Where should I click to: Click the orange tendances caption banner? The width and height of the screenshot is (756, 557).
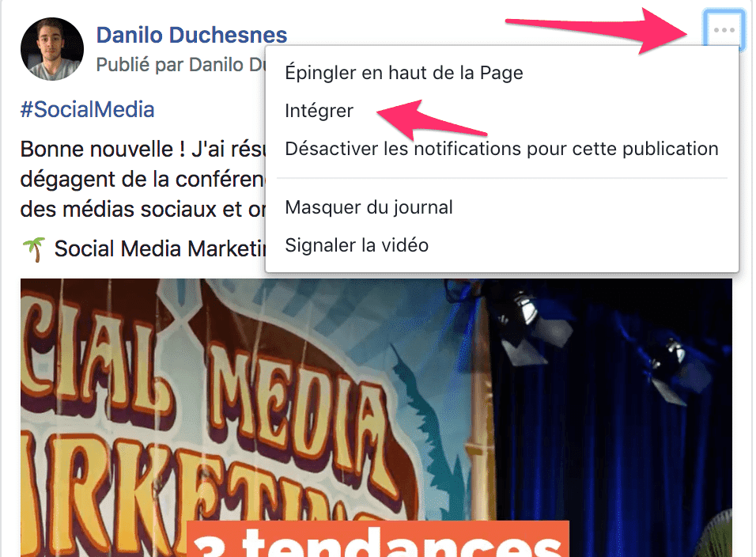point(377,539)
